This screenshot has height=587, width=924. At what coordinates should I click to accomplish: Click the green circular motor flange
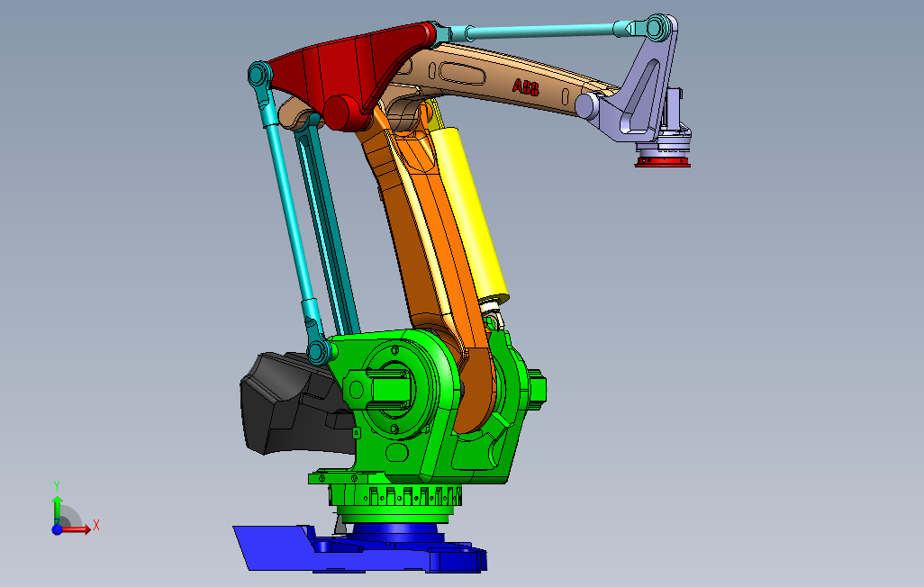[394, 389]
